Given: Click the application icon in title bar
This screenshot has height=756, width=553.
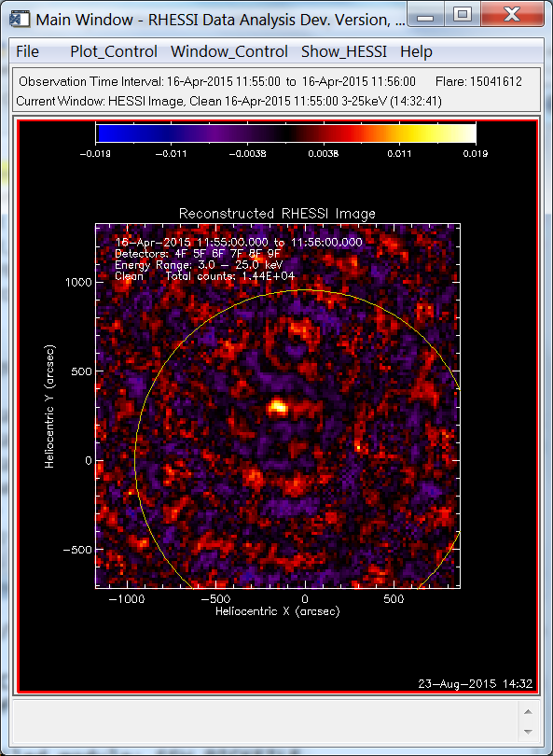Looking at the screenshot, I should pos(20,20).
